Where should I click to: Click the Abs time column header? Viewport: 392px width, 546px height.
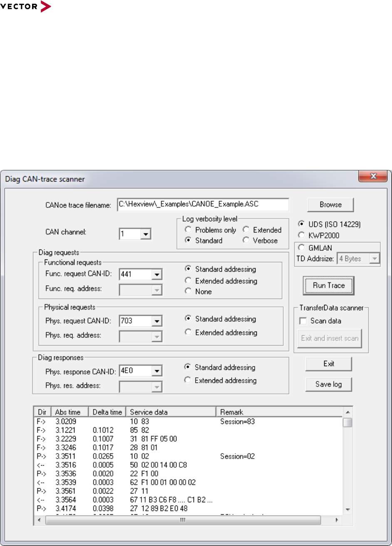[70, 412]
